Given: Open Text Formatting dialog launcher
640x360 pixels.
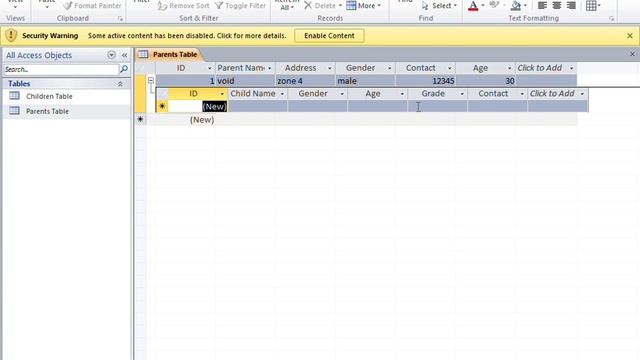Looking at the screenshot, I should click(611, 18).
